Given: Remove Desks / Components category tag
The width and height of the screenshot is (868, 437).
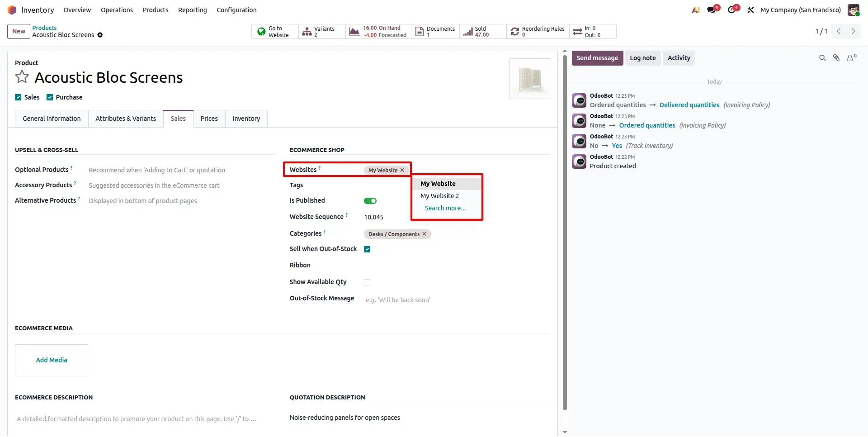Looking at the screenshot, I should [x=424, y=234].
